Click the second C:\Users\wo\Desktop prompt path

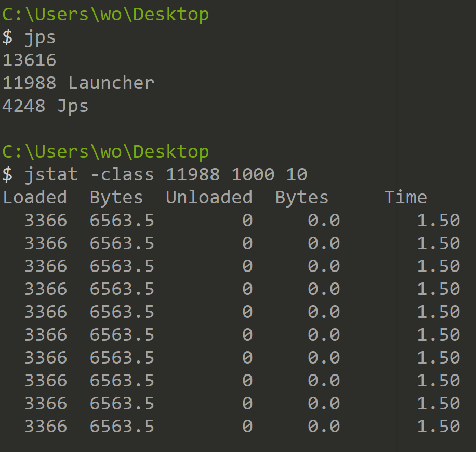tap(105, 152)
